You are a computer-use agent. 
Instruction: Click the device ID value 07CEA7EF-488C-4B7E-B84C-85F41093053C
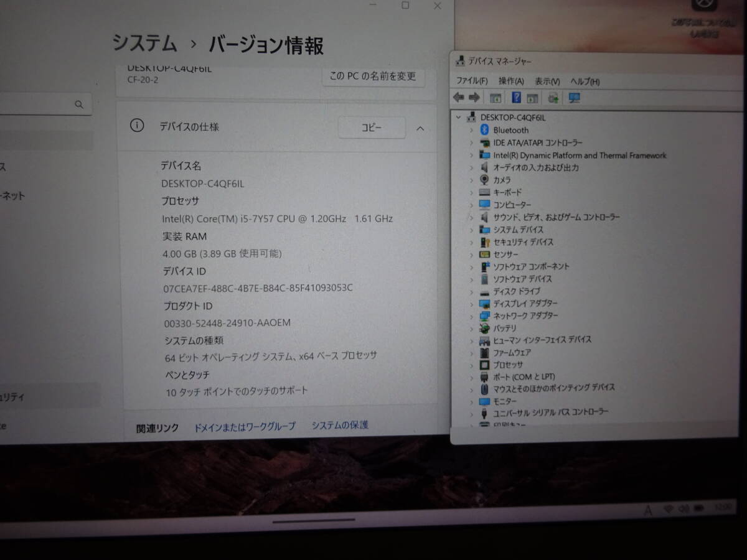click(x=258, y=287)
